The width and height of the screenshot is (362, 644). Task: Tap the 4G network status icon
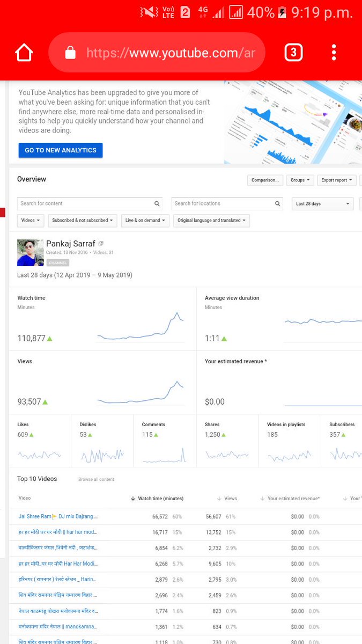pos(202,12)
